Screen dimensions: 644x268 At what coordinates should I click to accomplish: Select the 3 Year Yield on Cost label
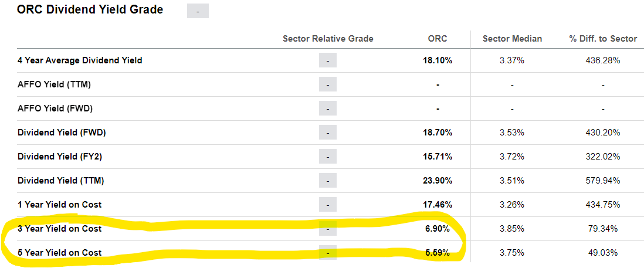click(x=59, y=229)
